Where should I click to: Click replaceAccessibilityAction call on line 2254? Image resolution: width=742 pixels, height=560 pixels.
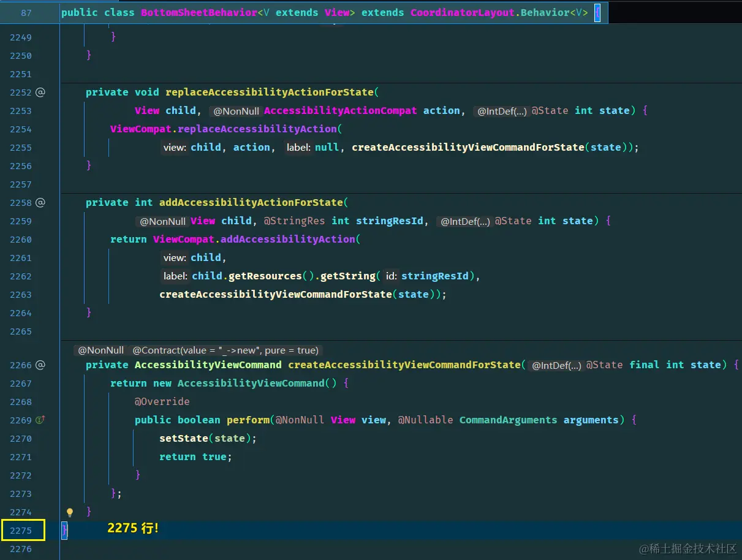(x=257, y=129)
